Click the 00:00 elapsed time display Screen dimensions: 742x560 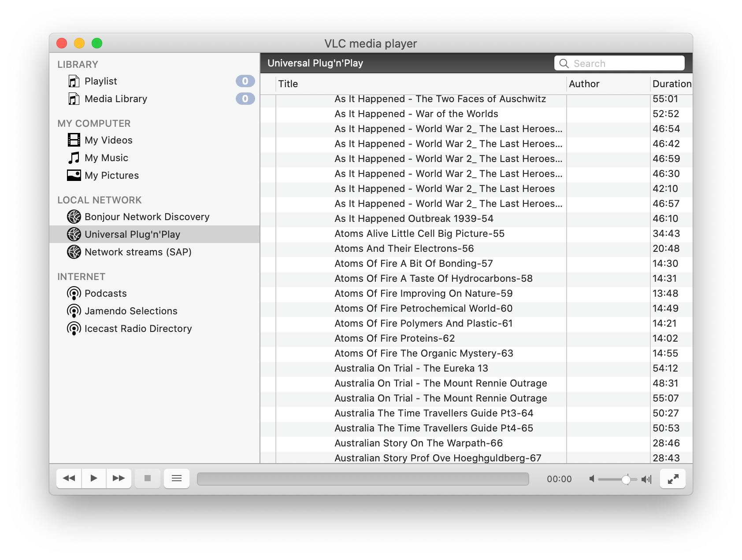point(559,479)
